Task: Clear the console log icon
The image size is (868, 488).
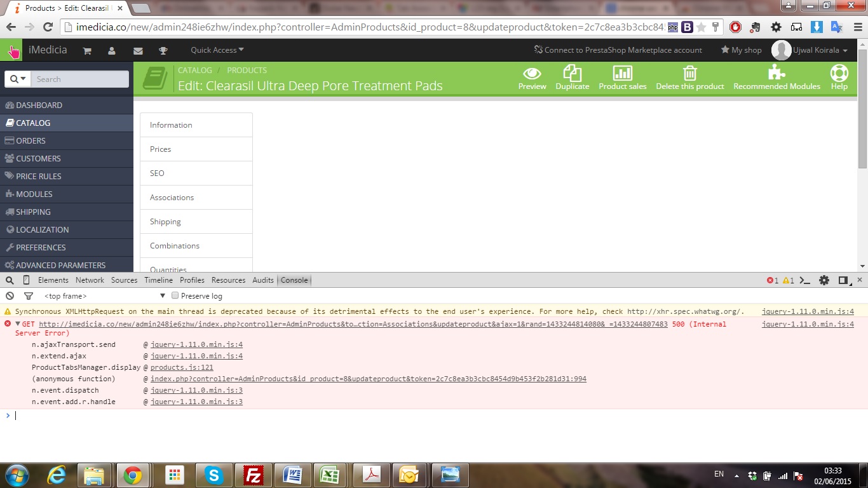Action: click(x=10, y=296)
